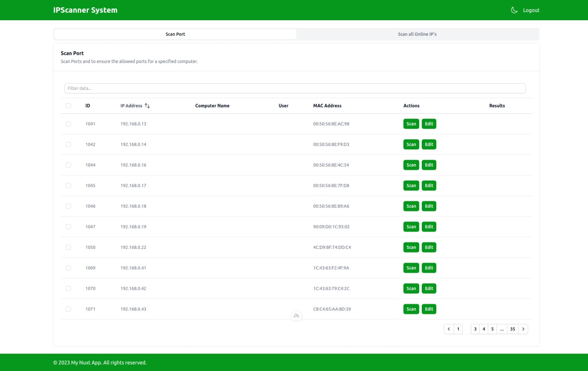Tick checkbox for ID 1071

pyautogui.click(x=68, y=309)
